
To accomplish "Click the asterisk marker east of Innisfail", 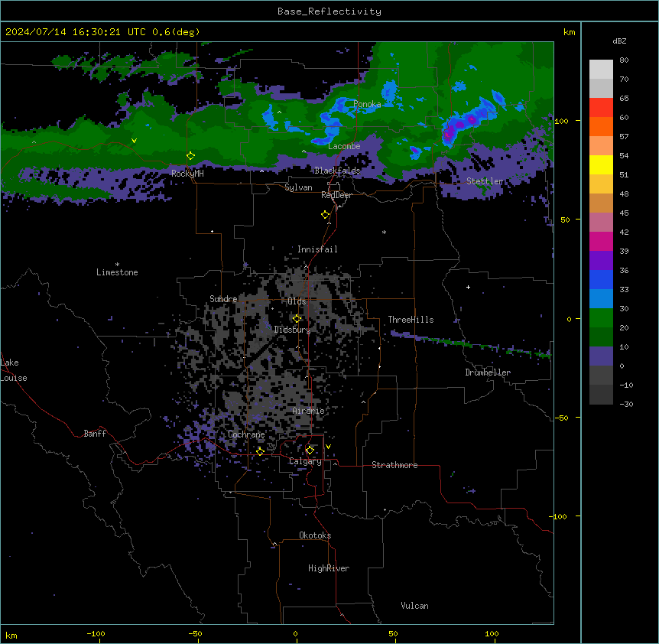I will (384, 232).
